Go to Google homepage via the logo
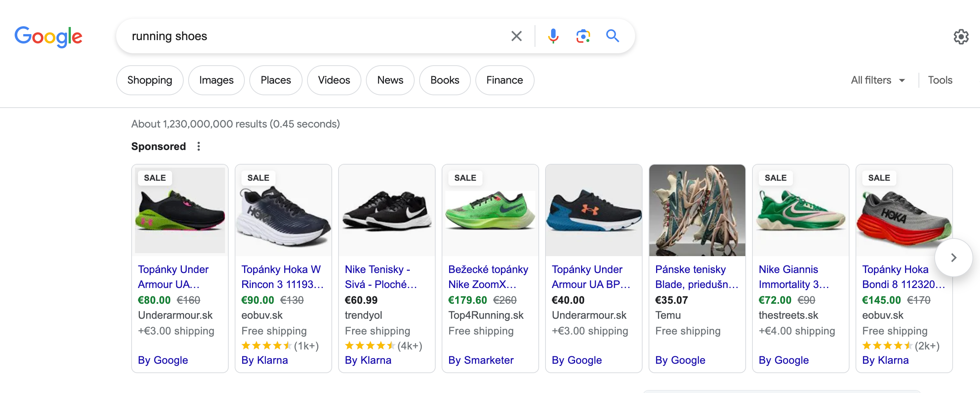 tap(48, 37)
